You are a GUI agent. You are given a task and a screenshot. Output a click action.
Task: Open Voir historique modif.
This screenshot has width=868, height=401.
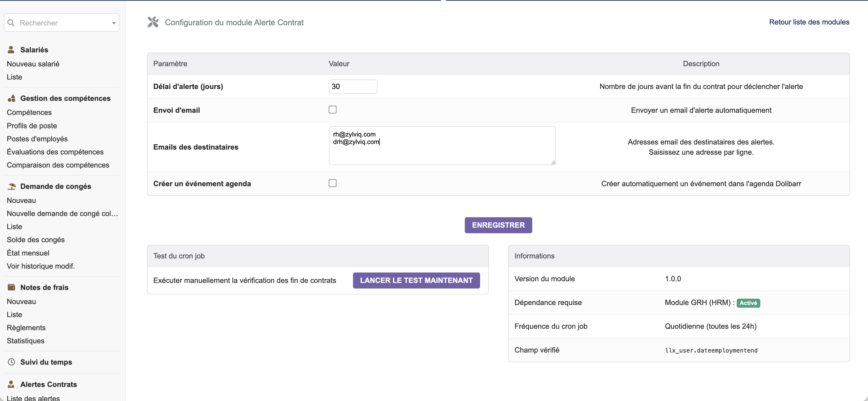(41, 266)
